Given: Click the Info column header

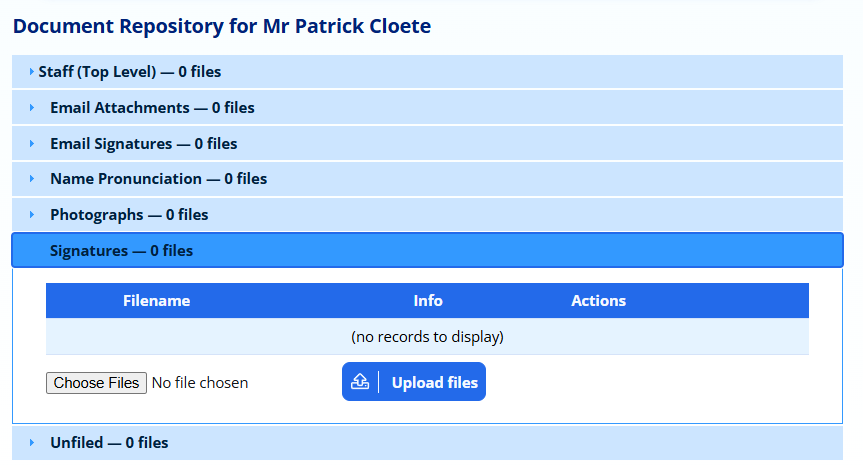Looking at the screenshot, I should click(x=428, y=301).
